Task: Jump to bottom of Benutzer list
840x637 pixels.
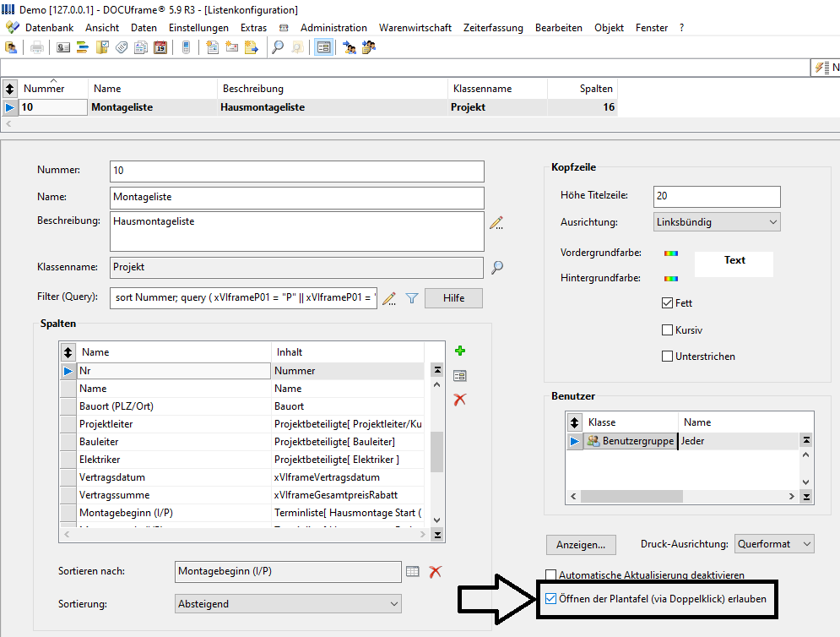Action: 805,497
